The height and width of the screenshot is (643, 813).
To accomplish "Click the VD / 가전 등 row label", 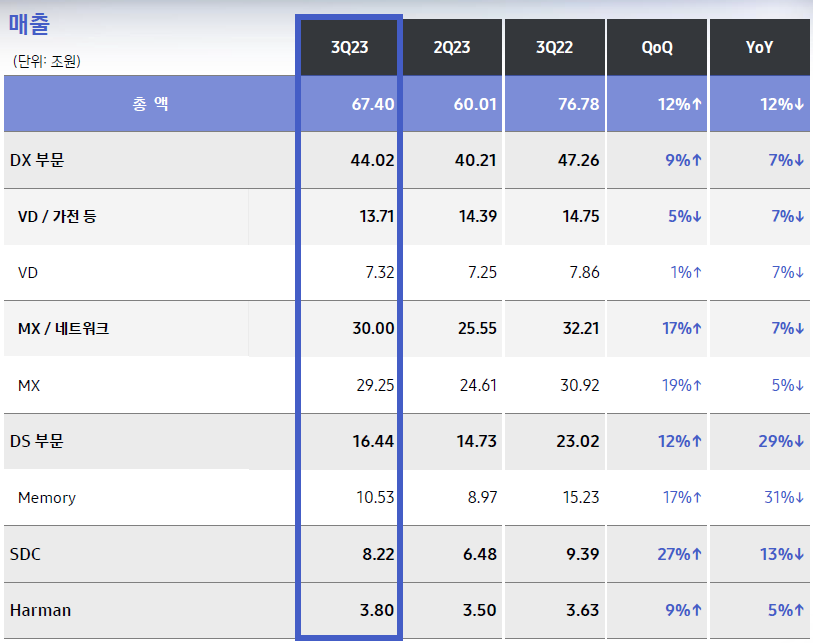I will tap(57, 216).
